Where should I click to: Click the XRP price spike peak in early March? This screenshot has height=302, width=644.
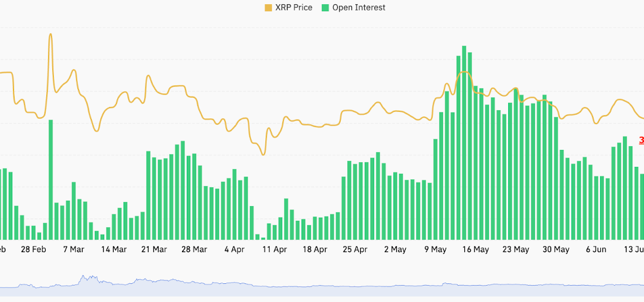(50, 35)
